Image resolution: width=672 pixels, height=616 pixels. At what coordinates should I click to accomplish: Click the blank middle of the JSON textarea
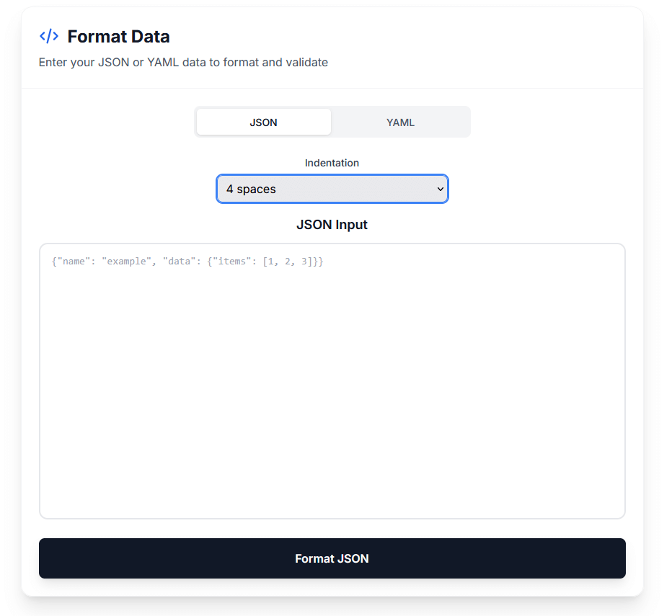[x=332, y=382]
